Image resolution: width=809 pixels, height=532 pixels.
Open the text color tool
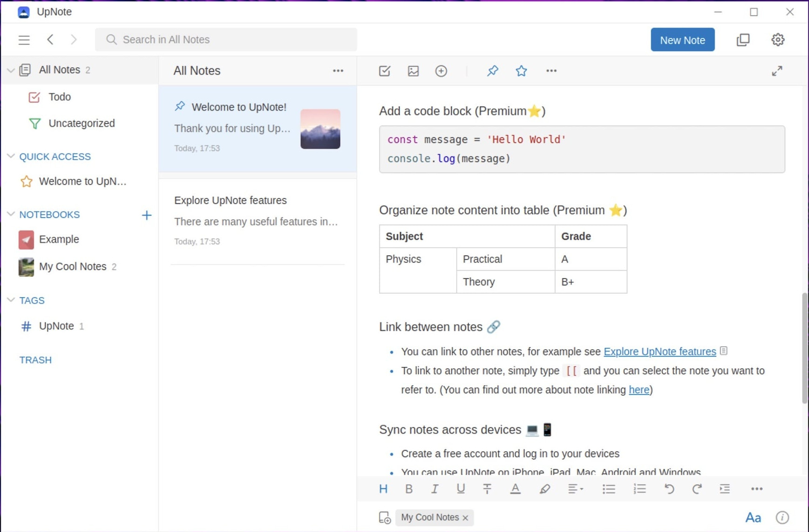pos(515,489)
